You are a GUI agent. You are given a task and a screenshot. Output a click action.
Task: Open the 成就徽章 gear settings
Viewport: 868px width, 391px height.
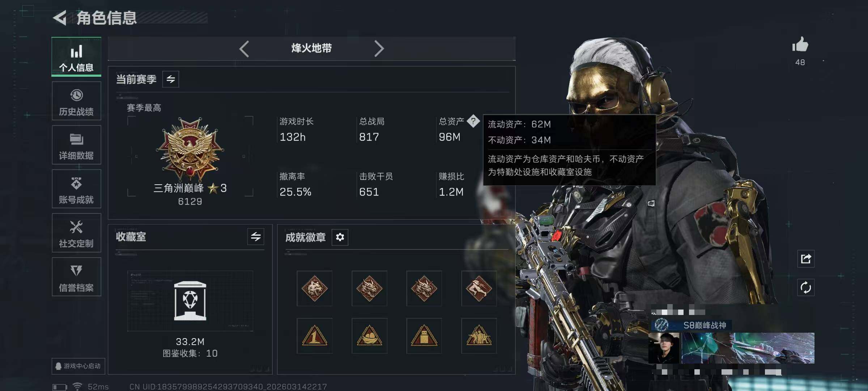pyautogui.click(x=340, y=237)
